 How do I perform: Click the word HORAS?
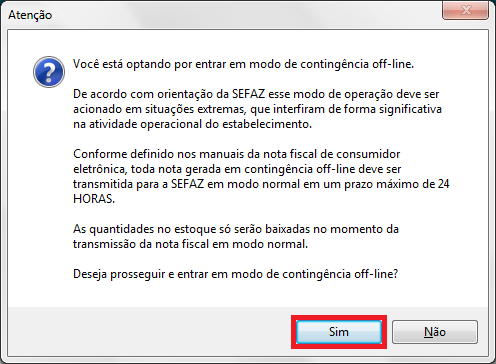94,199
